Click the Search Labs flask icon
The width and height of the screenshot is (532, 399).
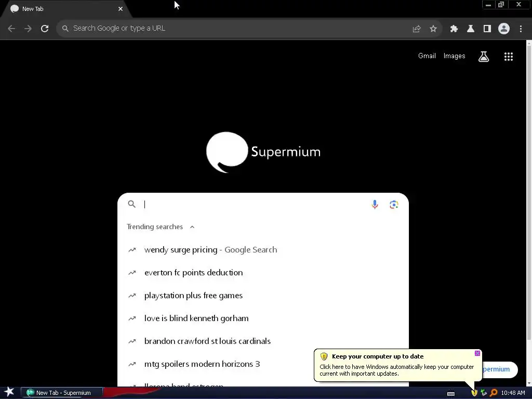coord(484,57)
